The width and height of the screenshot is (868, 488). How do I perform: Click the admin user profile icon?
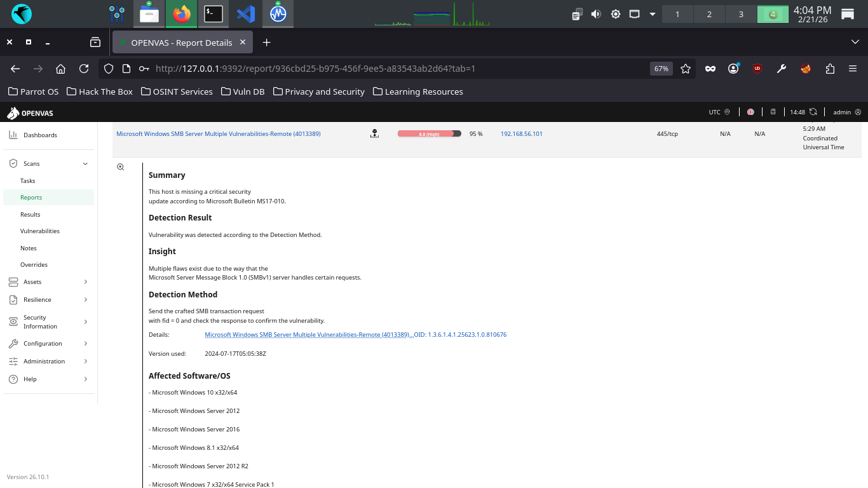[858, 112]
